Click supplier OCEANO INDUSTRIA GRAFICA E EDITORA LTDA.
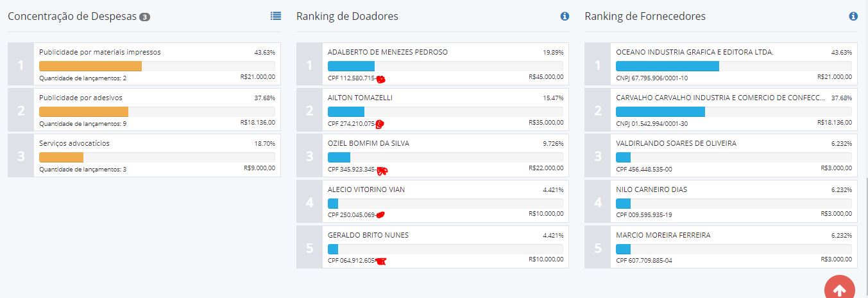This screenshot has height=298, width=868. 694,52
